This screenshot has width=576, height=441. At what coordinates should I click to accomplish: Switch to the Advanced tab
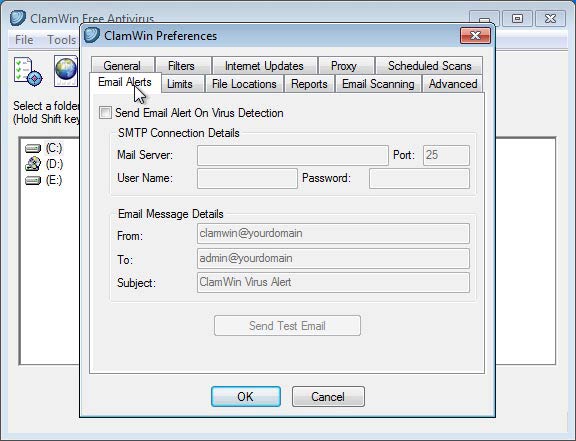pyautogui.click(x=453, y=84)
